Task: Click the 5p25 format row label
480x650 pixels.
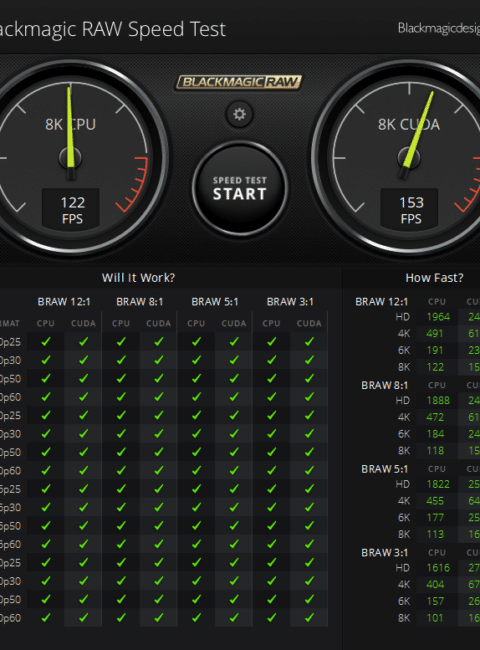Action: (10, 489)
